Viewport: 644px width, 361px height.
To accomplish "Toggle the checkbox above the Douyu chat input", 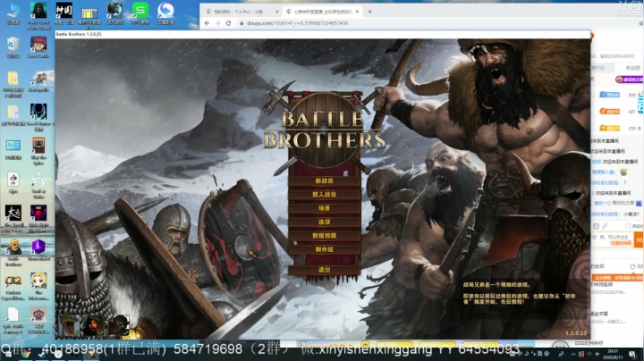I will (628, 226).
